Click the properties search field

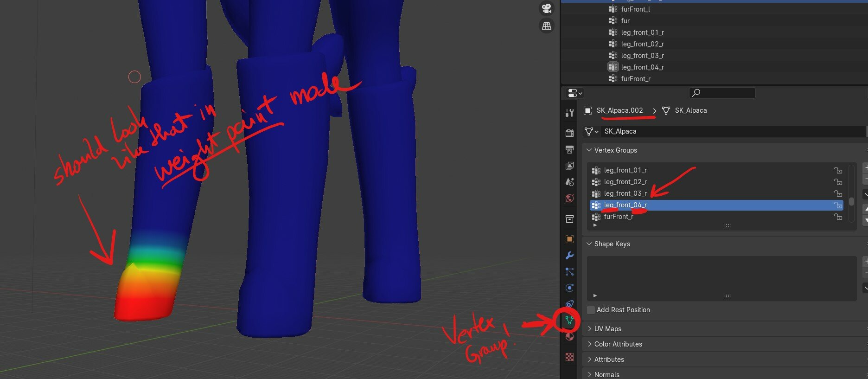722,93
